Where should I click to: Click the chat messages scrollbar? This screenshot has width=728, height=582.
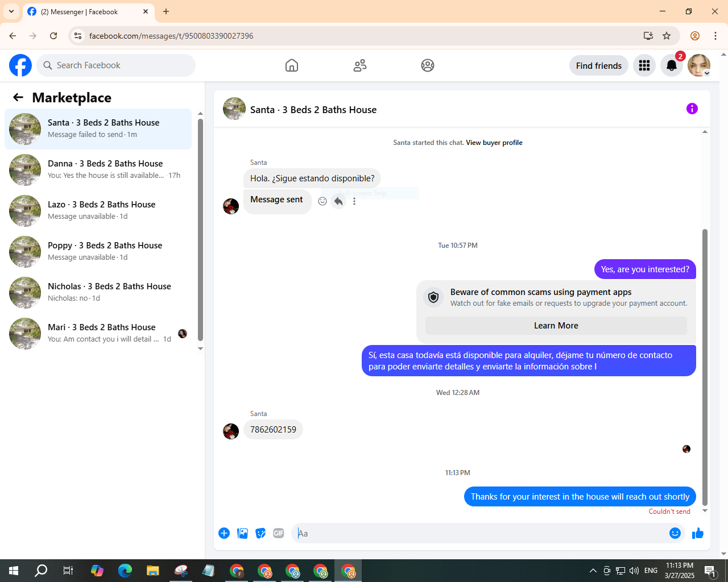tap(705, 367)
